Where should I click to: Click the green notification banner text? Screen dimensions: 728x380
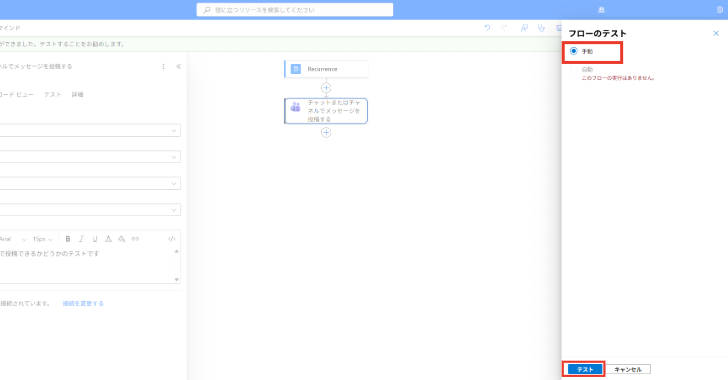[63, 44]
